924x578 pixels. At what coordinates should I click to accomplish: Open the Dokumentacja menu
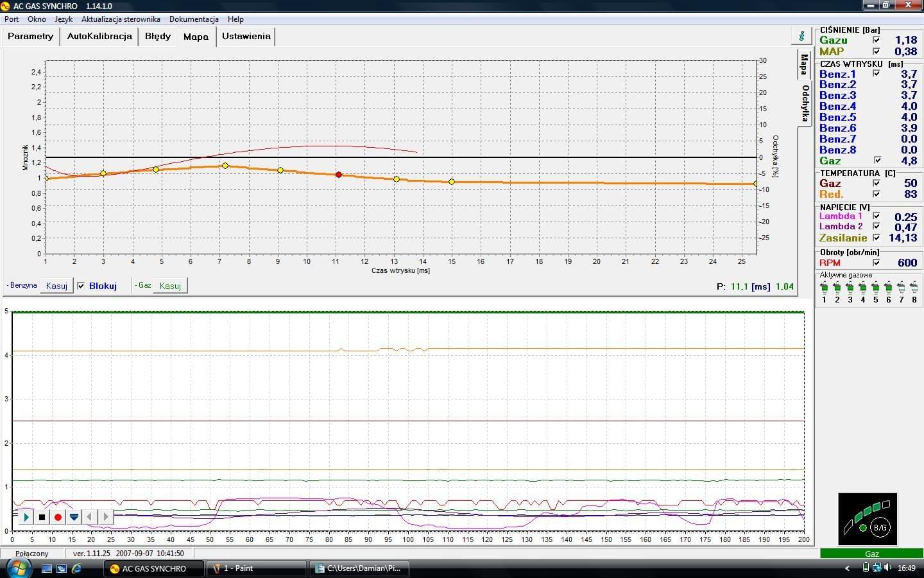point(194,19)
